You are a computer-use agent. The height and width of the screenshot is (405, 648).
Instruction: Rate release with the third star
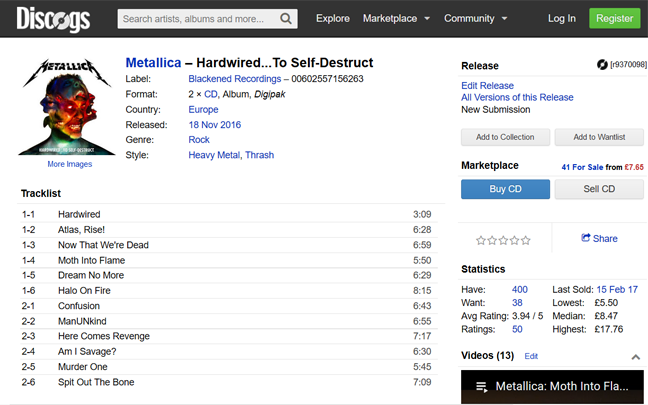coord(503,240)
